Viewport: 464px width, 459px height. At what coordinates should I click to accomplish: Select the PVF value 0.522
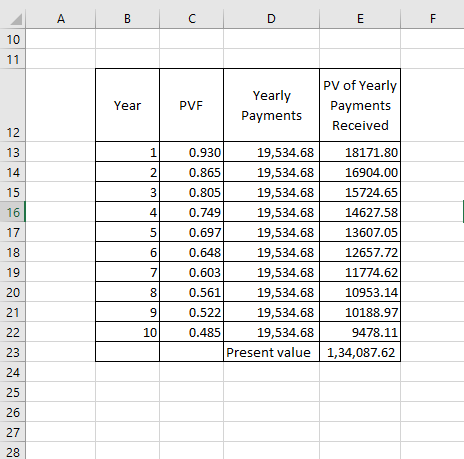(191, 312)
